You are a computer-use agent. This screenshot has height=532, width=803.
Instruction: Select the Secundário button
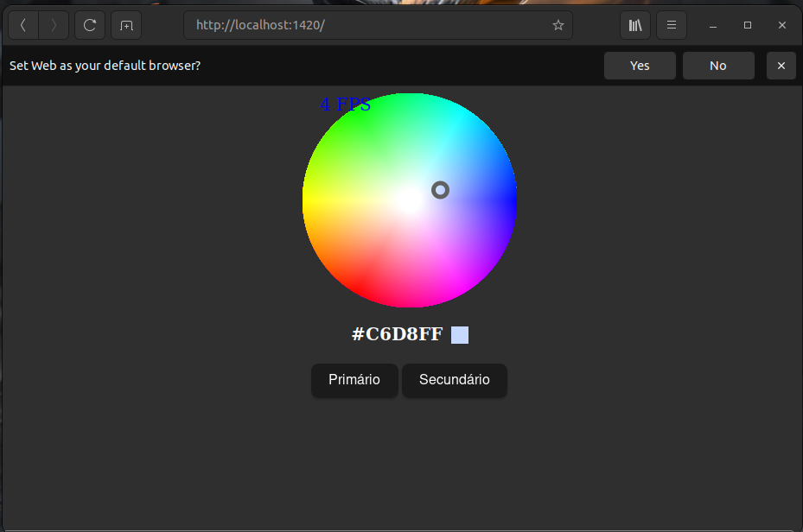point(455,380)
